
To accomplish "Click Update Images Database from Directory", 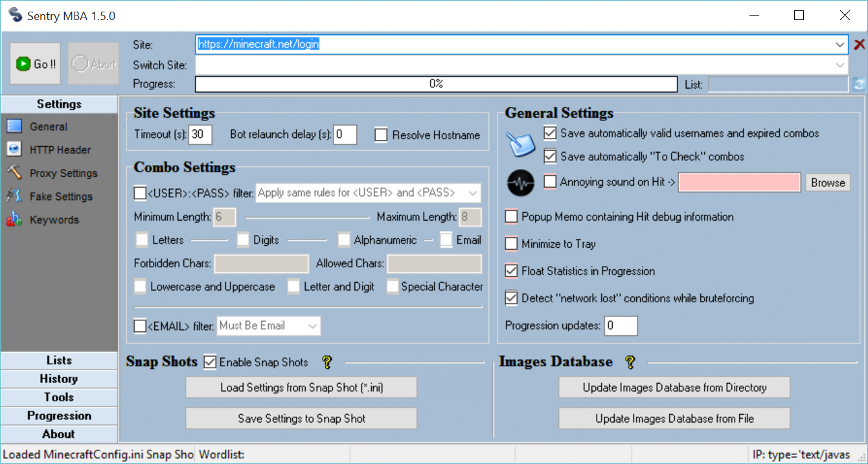I will click(674, 388).
